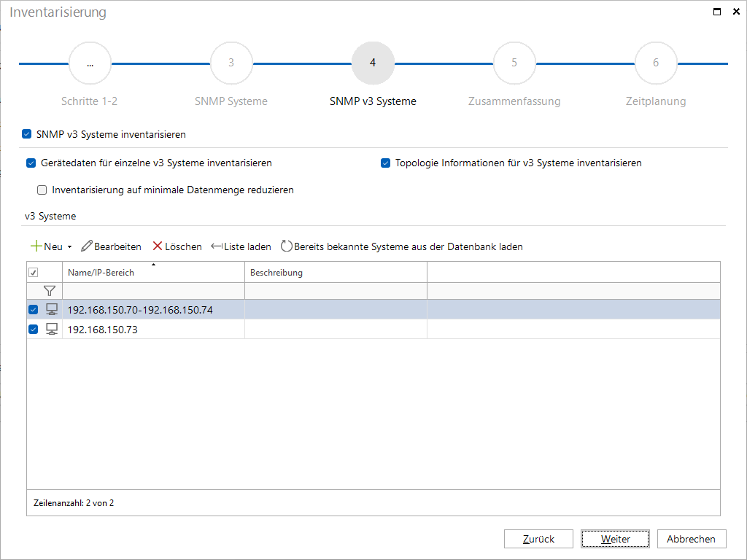Screen dimensions: 747x560
Task: Click the Abbrechen button
Action: [692, 539]
